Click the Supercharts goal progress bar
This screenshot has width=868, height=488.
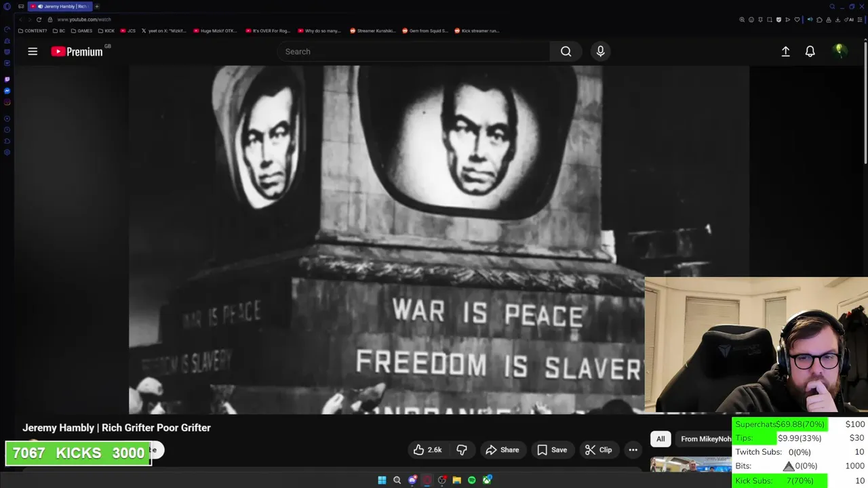tap(779, 424)
